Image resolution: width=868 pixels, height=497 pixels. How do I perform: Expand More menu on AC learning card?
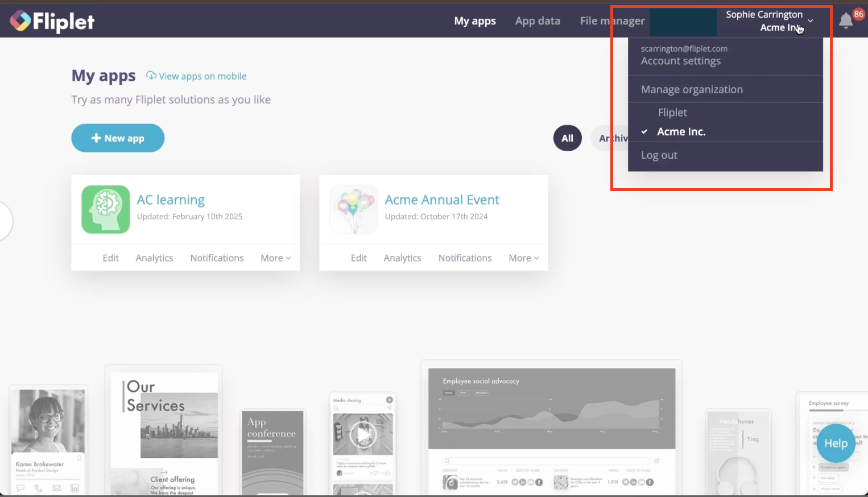click(x=276, y=258)
